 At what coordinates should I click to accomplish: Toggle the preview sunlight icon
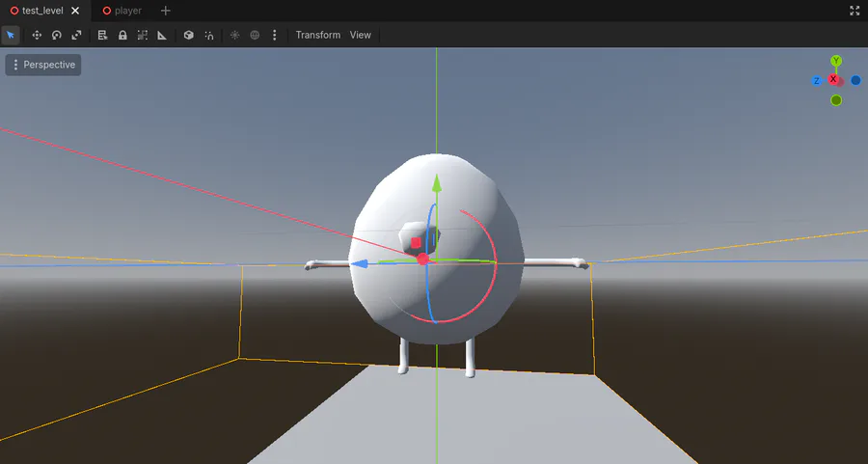click(234, 35)
